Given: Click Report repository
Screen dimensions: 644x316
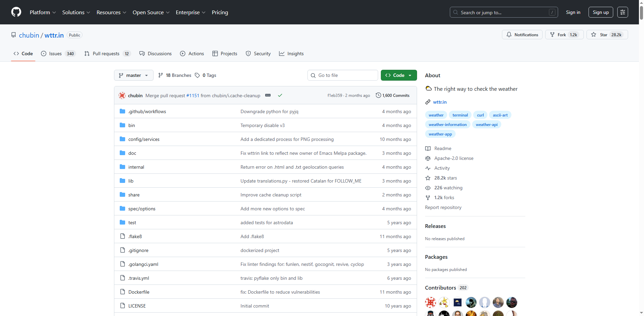Looking at the screenshot, I should [443, 207].
